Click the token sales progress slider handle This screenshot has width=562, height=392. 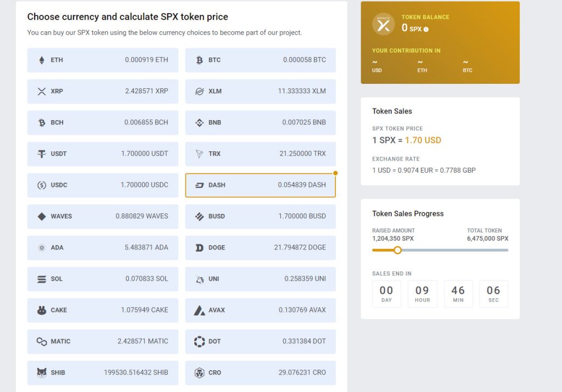(x=397, y=250)
